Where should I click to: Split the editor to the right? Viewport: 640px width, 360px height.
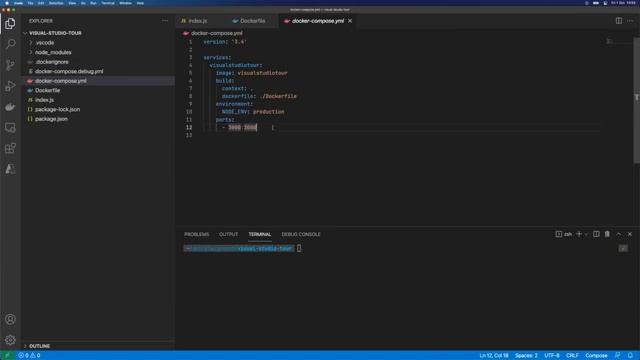(619, 21)
